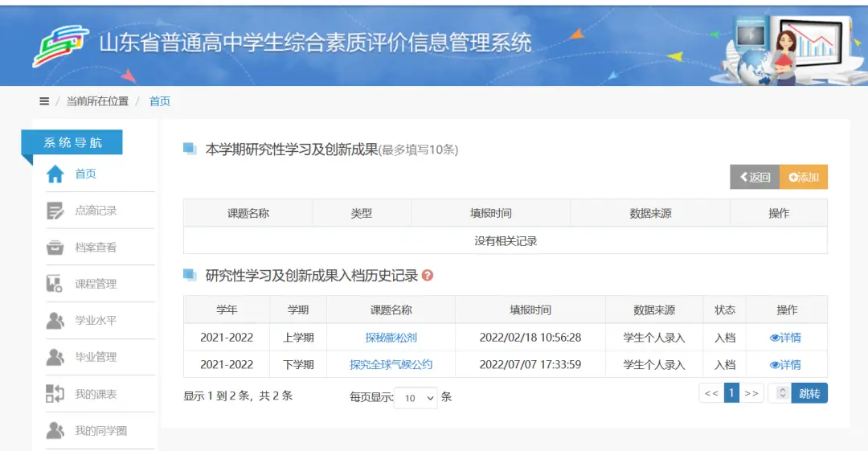Click the 点滴记录 notepad icon
The height and width of the screenshot is (451, 868).
55,211
